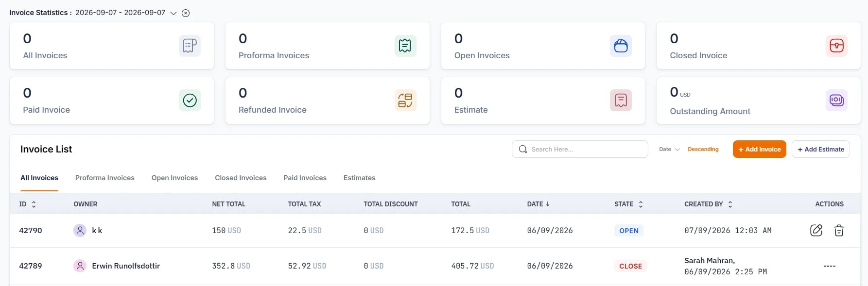868x286 pixels.
Task: Click the CLOSE state badge
Action: click(630, 266)
